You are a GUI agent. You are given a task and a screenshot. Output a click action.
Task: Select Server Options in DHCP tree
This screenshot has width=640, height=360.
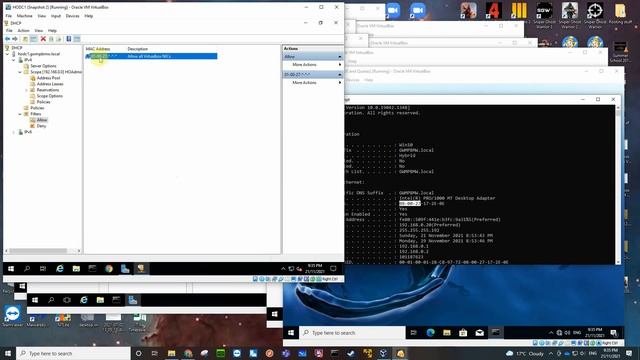tap(43, 66)
